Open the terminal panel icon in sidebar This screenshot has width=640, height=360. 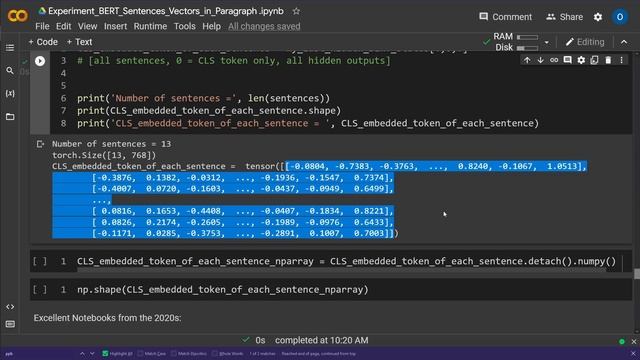click(10, 324)
